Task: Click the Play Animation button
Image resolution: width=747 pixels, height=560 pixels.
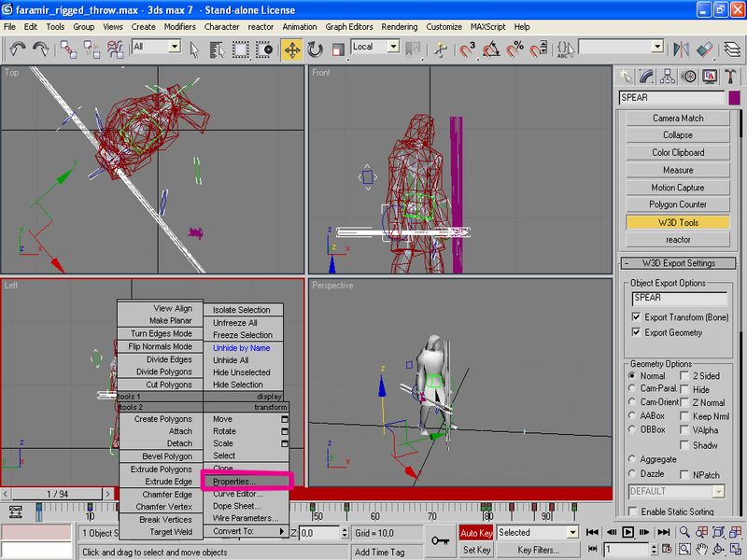Action: click(x=627, y=532)
